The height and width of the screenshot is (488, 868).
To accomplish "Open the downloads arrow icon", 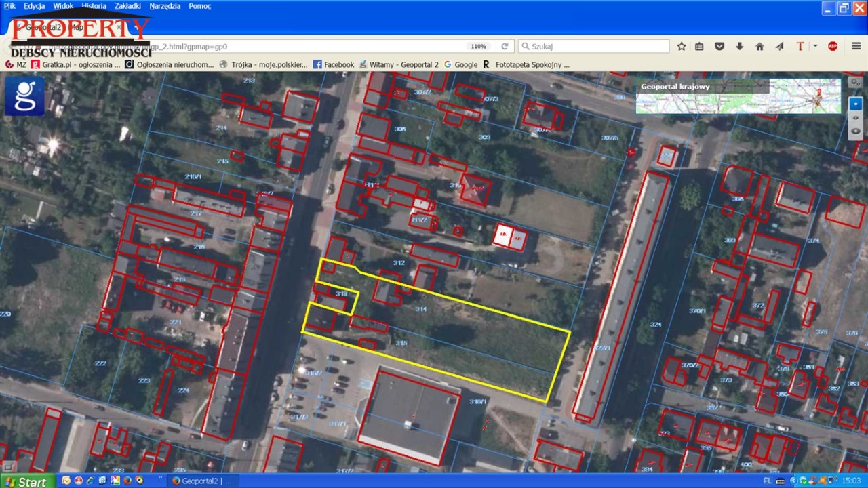I will coord(740,47).
